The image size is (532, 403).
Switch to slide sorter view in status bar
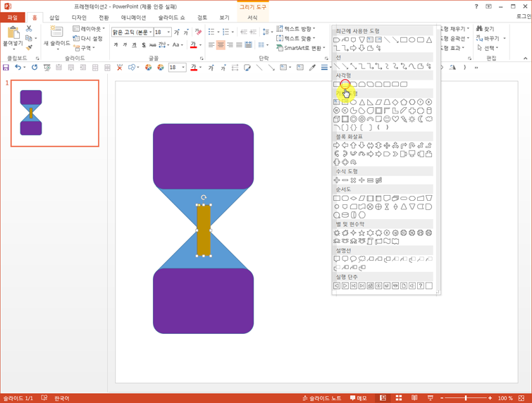pos(399,397)
